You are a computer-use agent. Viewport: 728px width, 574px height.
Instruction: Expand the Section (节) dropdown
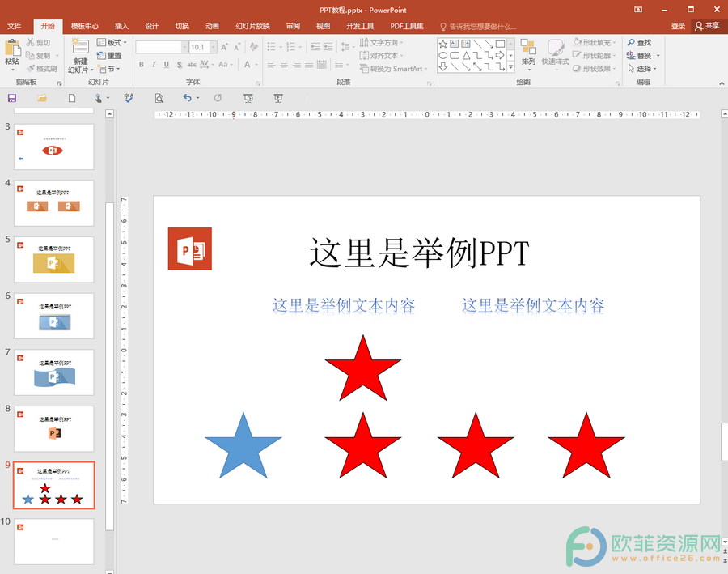pos(109,69)
